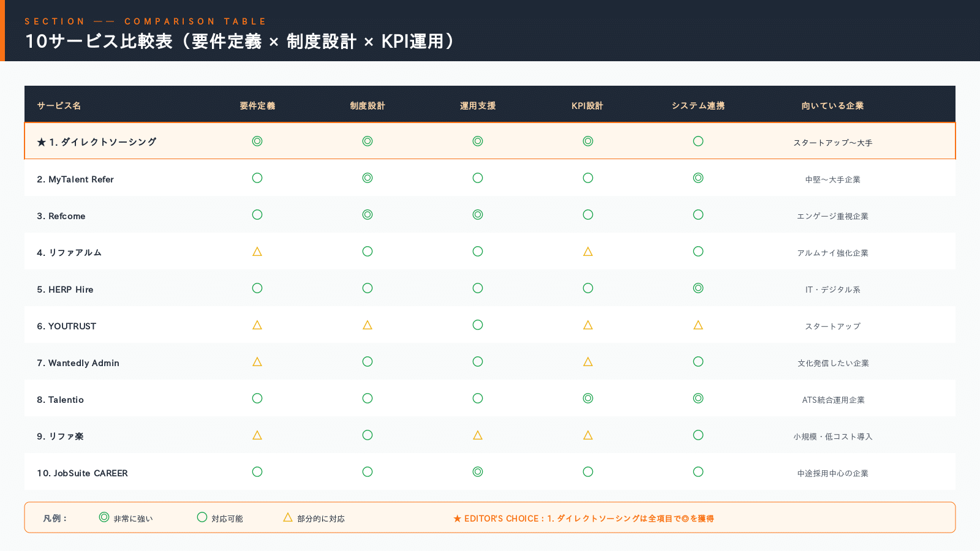980x551 pixels.
Task: Select JobSuite CAREER's 要件定義 circle
Action: pos(257,472)
